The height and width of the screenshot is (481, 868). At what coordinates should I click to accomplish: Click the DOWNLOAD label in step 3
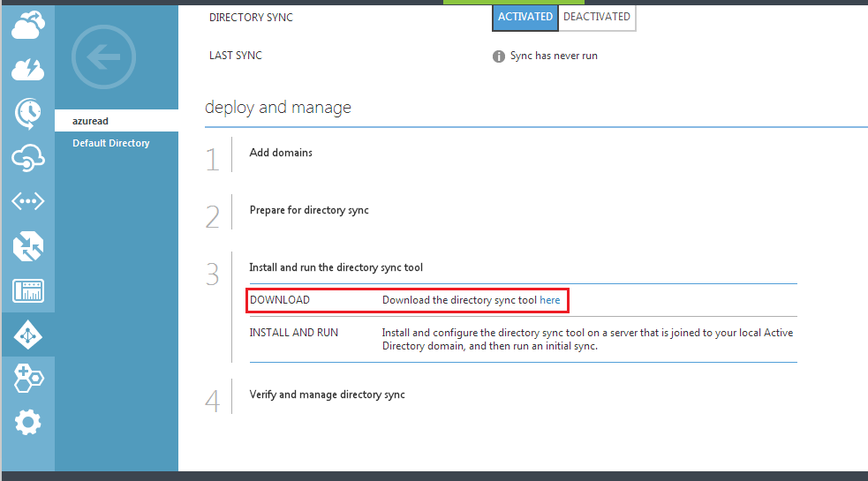(280, 300)
